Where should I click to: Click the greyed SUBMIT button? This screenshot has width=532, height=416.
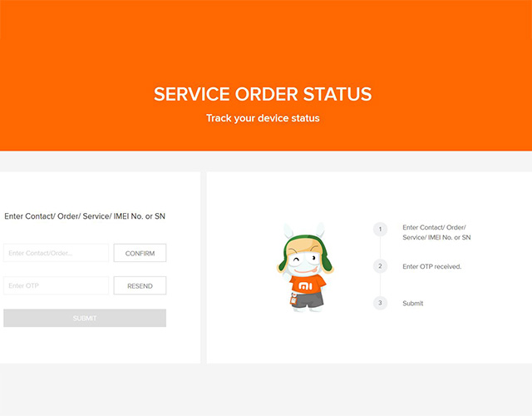click(85, 318)
